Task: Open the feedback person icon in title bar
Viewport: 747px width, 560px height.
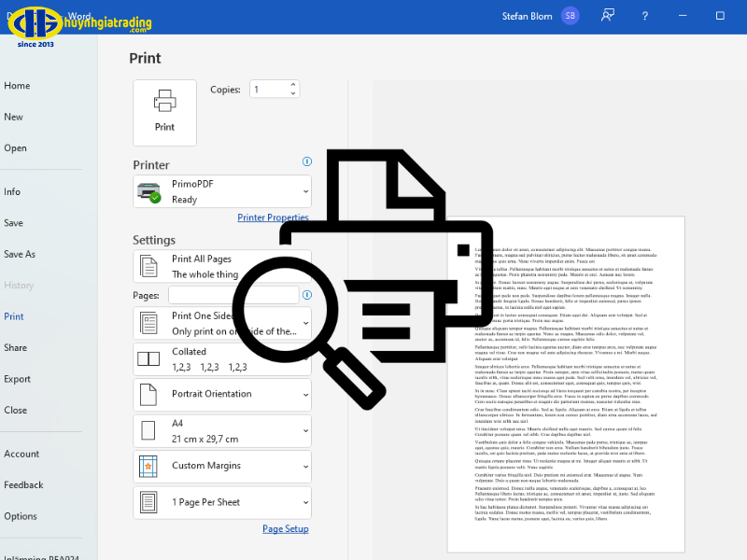Action: 608,16
